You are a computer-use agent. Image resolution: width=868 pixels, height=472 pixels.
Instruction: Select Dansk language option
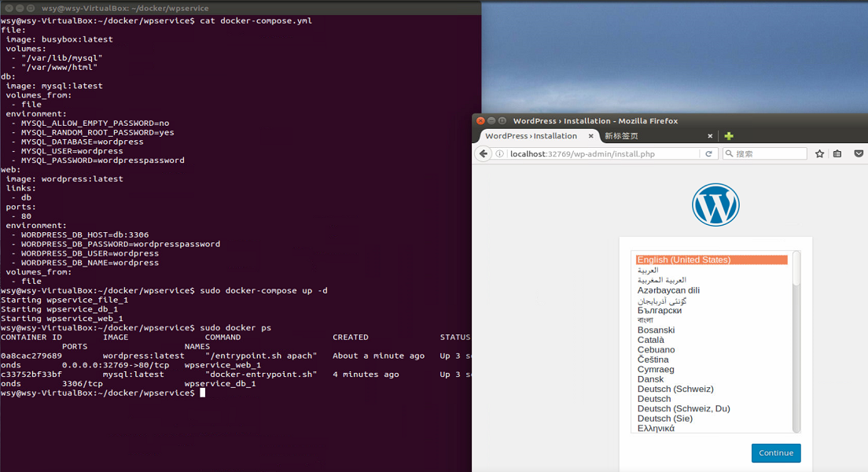650,379
